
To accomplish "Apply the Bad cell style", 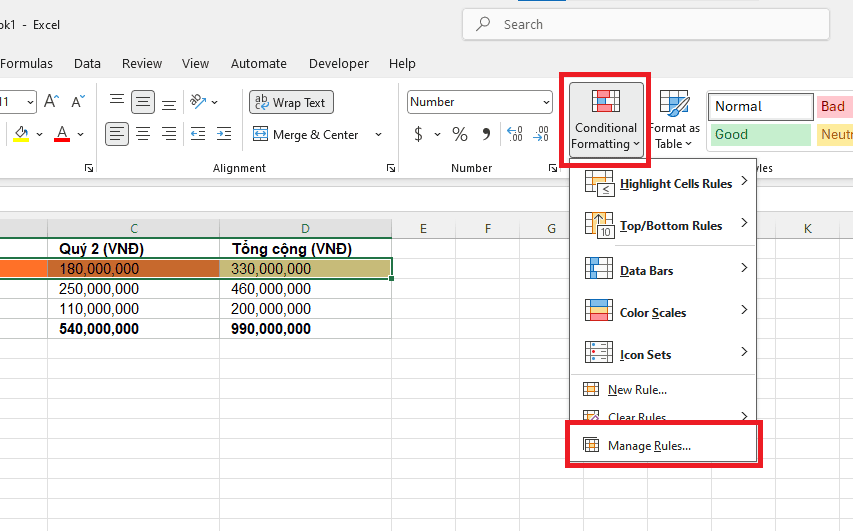I will 835,106.
